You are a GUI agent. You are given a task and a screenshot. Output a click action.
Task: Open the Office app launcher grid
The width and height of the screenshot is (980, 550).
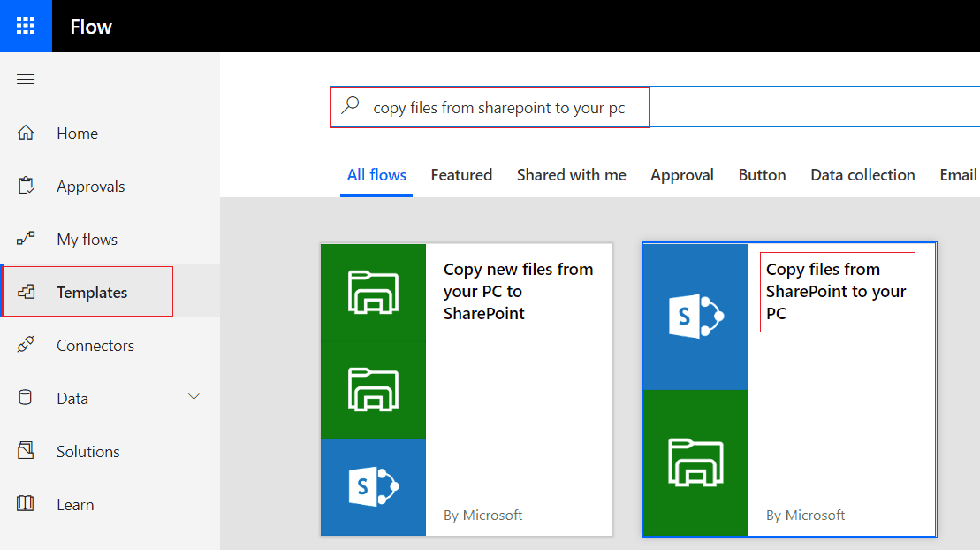point(26,26)
